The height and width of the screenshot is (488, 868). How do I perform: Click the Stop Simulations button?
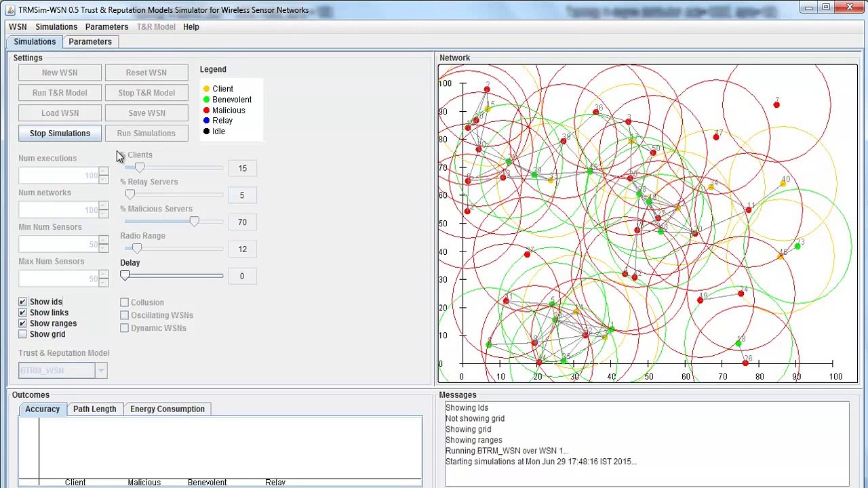tap(60, 134)
